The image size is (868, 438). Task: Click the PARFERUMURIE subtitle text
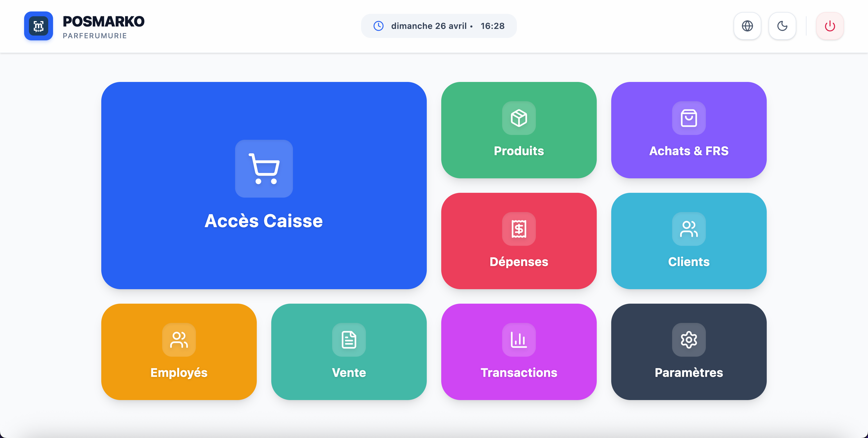pyautogui.click(x=95, y=36)
